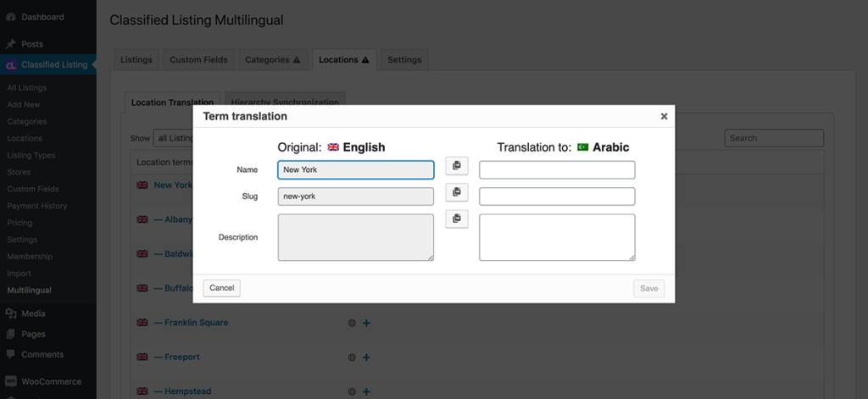This screenshot has width=868, height=399.
Task: Cancel the term translation
Action: tap(222, 288)
